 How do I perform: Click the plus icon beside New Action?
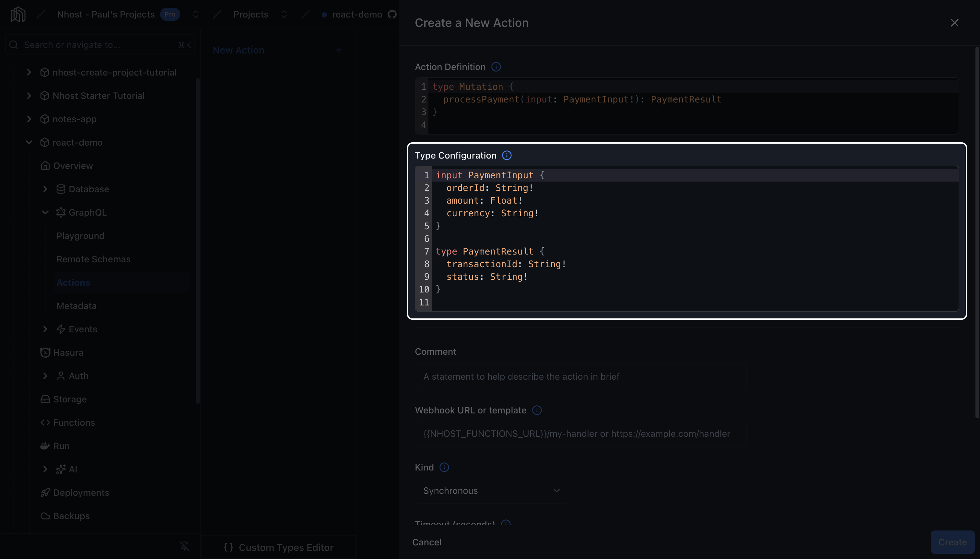(x=339, y=50)
